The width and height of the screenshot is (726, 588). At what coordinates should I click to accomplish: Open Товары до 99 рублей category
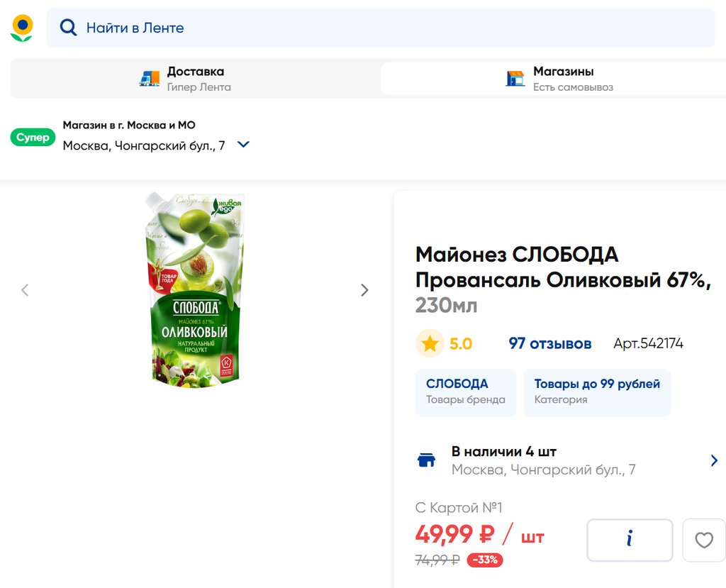pos(596,392)
